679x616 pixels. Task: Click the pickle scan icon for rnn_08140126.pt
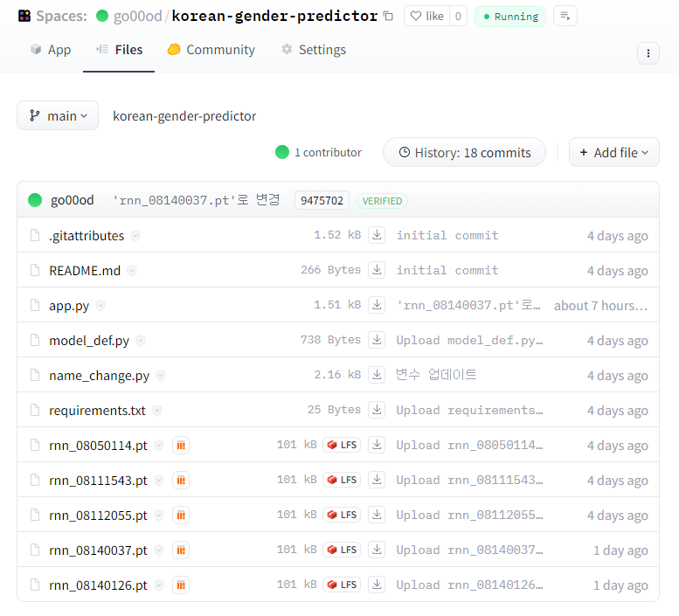pos(181,585)
